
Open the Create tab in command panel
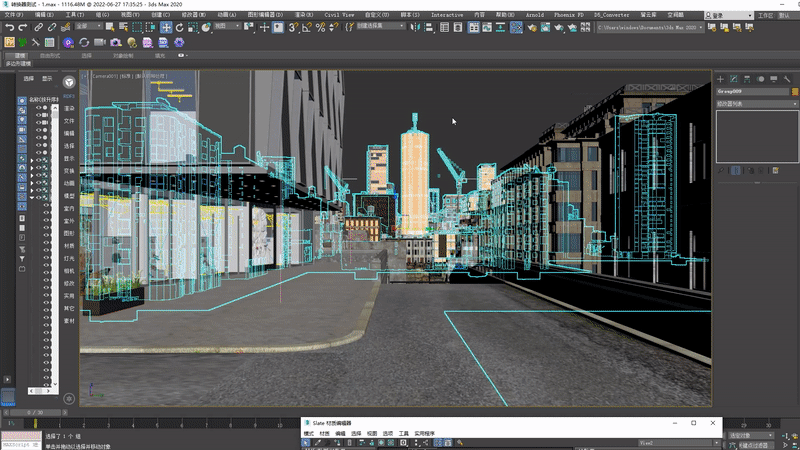[720, 78]
